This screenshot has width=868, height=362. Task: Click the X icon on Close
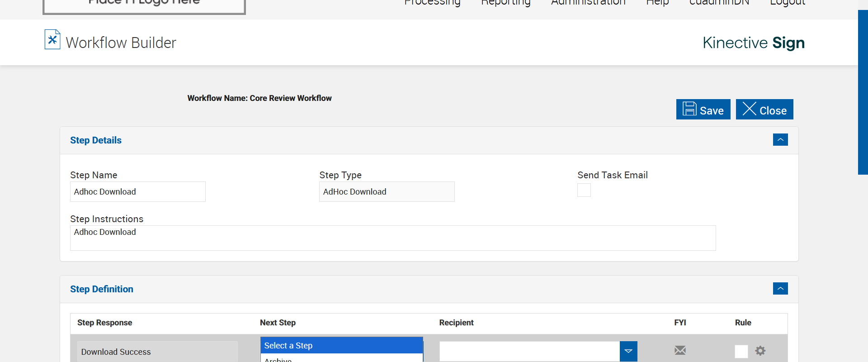click(749, 109)
